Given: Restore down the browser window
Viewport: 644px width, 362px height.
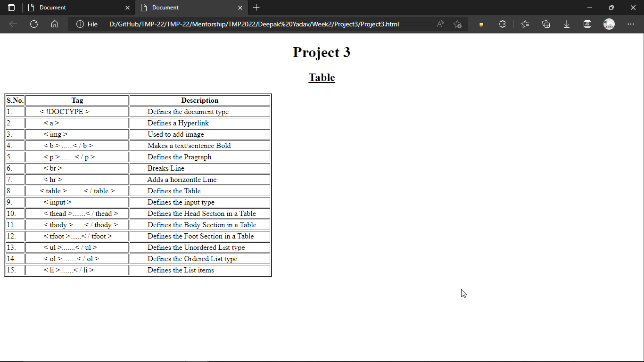Looking at the screenshot, I should 611,8.
